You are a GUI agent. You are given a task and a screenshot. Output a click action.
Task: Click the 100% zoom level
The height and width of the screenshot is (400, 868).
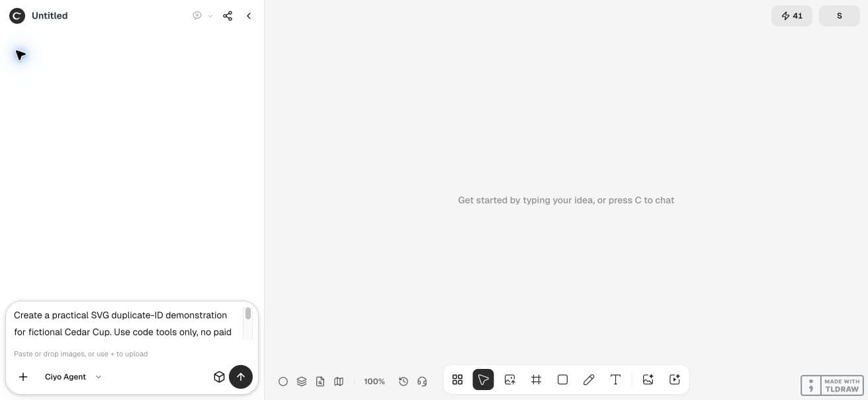374,381
